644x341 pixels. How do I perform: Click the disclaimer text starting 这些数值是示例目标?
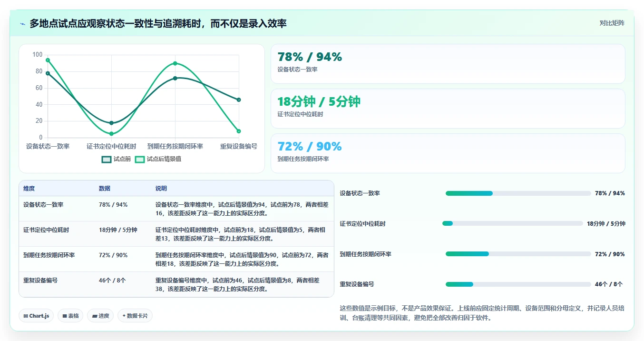tap(482, 313)
